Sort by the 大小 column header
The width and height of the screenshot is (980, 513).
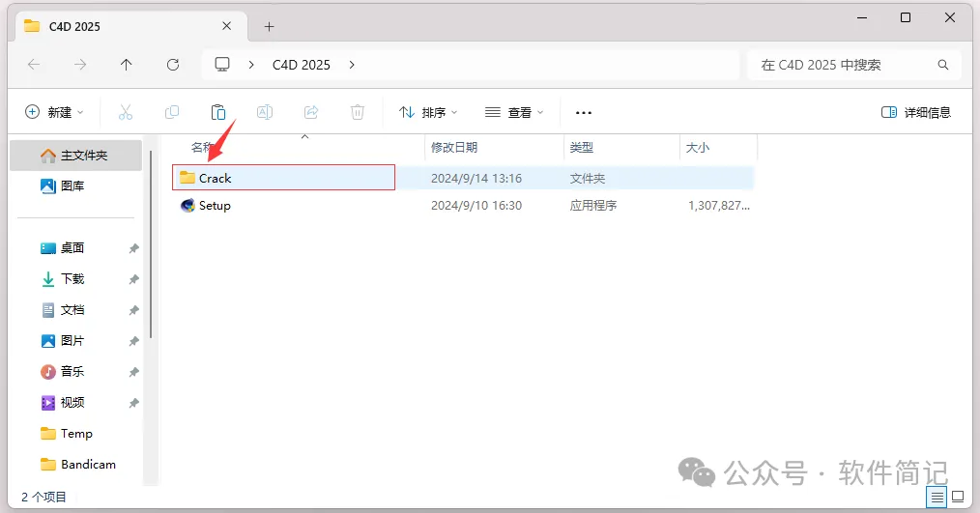pos(698,148)
